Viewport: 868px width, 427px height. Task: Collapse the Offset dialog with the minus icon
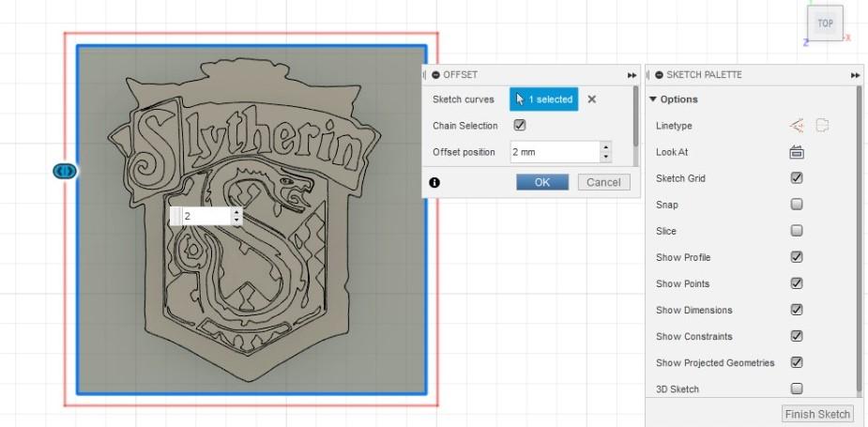pyautogui.click(x=436, y=75)
